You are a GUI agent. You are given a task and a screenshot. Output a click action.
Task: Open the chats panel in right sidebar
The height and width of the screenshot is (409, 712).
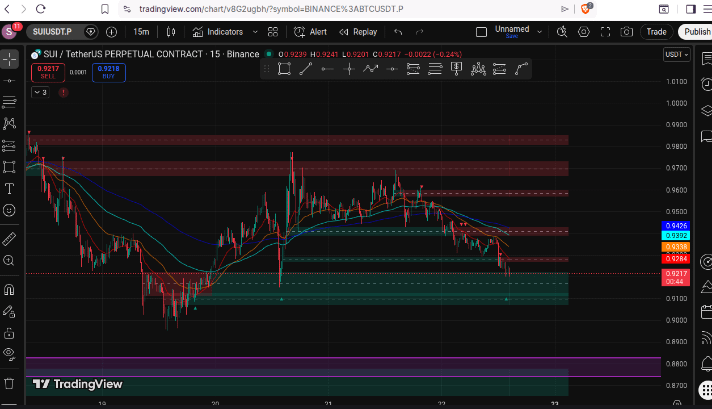pos(706,136)
